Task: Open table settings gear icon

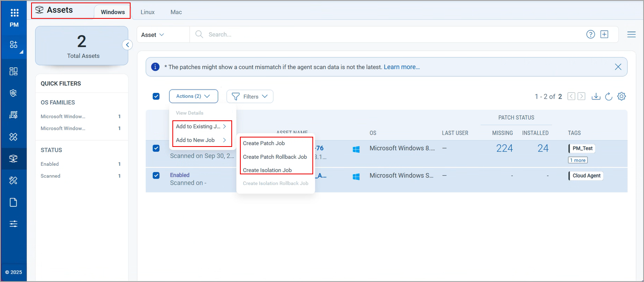Action: click(621, 96)
